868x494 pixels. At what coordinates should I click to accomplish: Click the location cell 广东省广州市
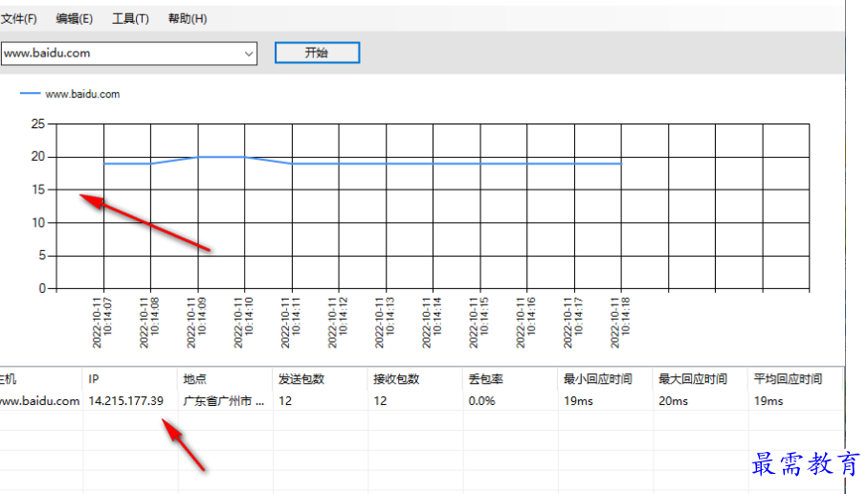224,401
